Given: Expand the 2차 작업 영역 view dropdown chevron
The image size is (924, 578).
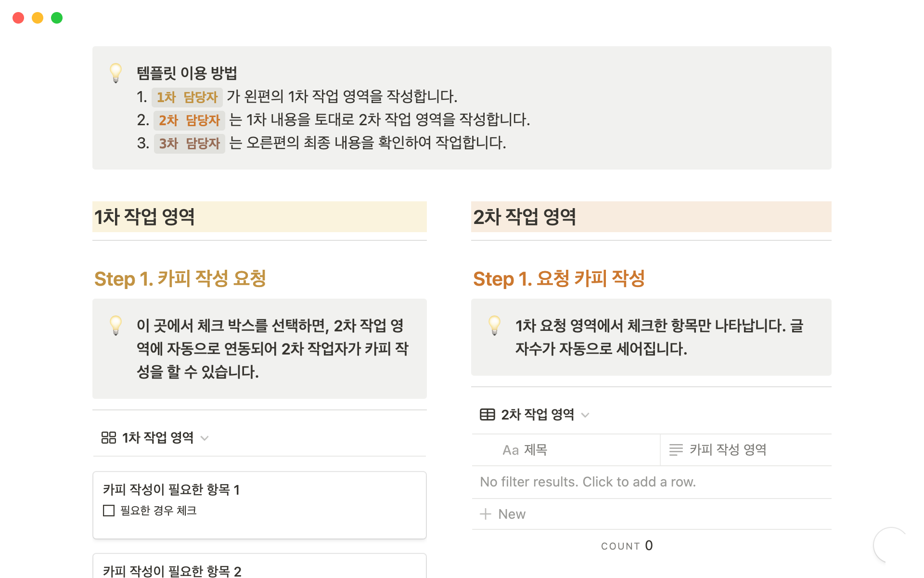Looking at the screenshot, I should tap(585, 415).
